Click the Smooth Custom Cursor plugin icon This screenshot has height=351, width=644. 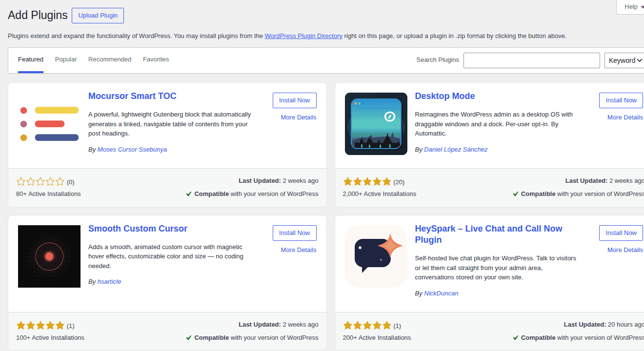[x=49, y=256]
